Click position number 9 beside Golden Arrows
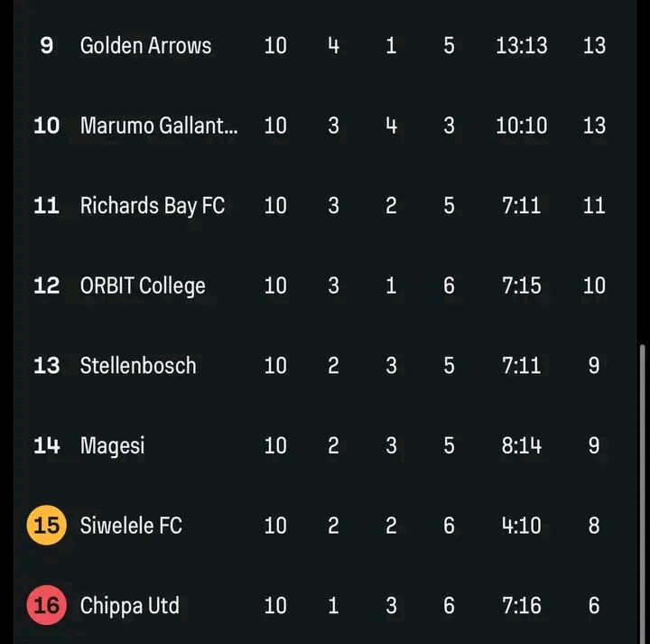The width and height of the screenshot is (650, 644). click(46, 45)
